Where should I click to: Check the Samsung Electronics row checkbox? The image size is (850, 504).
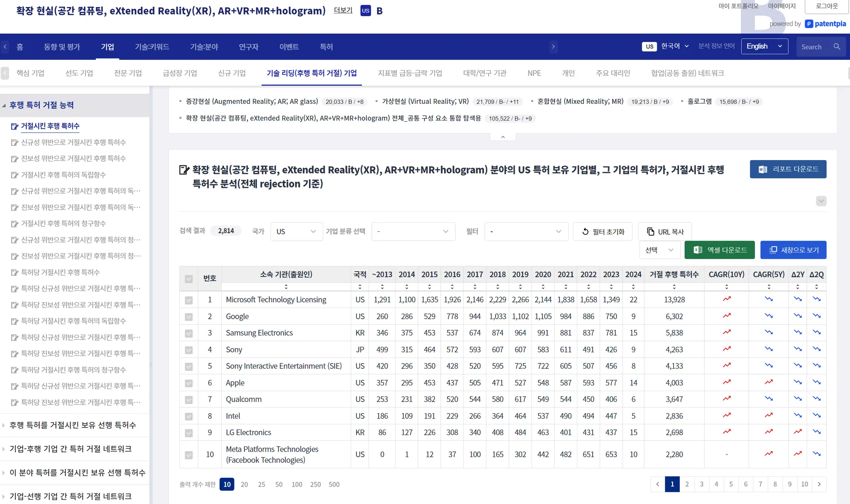189,333
